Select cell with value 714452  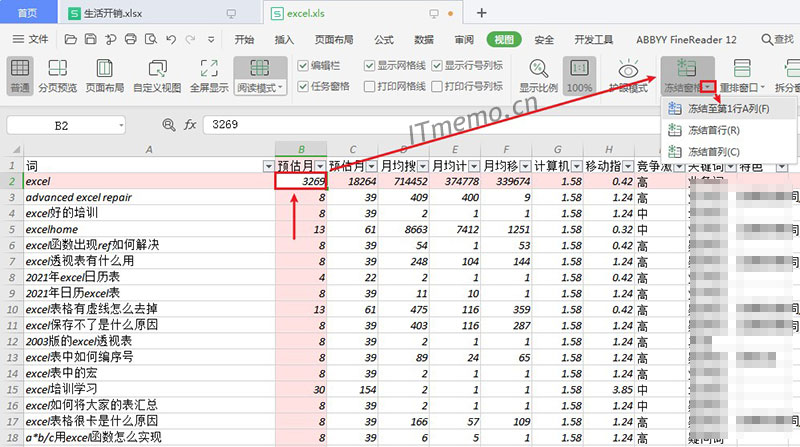coord(404,181)
